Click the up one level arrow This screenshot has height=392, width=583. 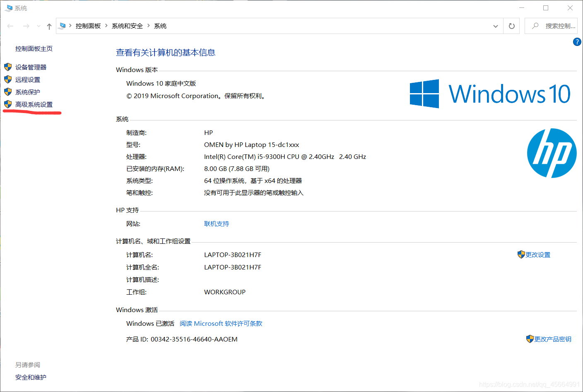49,26
